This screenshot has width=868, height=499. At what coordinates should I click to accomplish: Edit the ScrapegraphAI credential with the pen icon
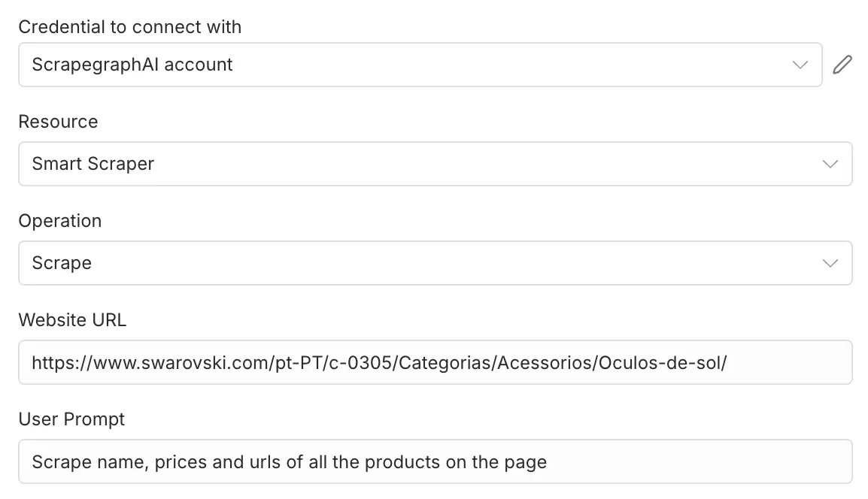tap(842, 65)
